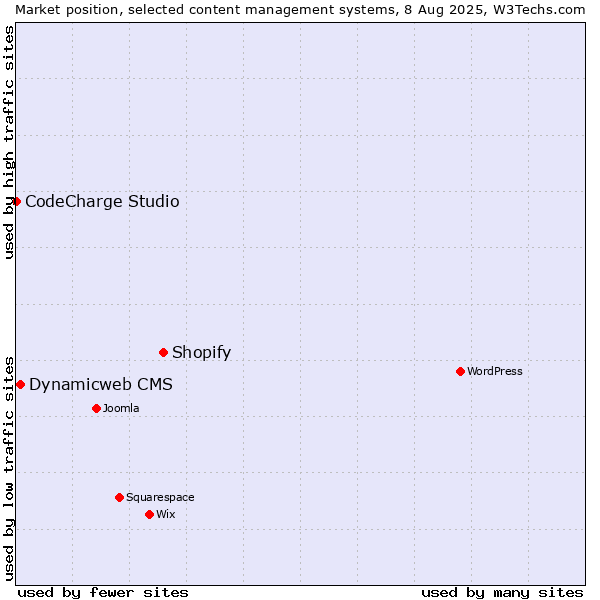The width and height of the screenshot is (600, 600).
Task: Select the 'CodeCharge Studio' label text
Action: 102,201
